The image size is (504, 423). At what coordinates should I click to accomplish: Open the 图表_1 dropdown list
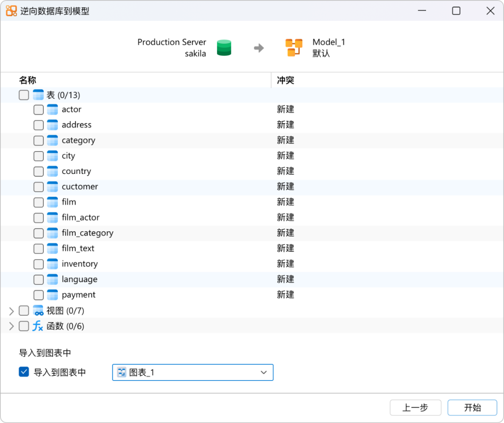(x=264, y=372)
